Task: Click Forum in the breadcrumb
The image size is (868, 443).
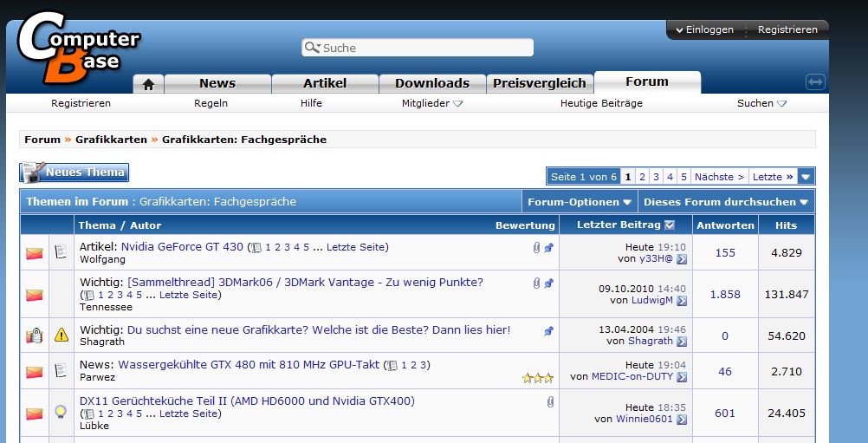Action: 42,140
